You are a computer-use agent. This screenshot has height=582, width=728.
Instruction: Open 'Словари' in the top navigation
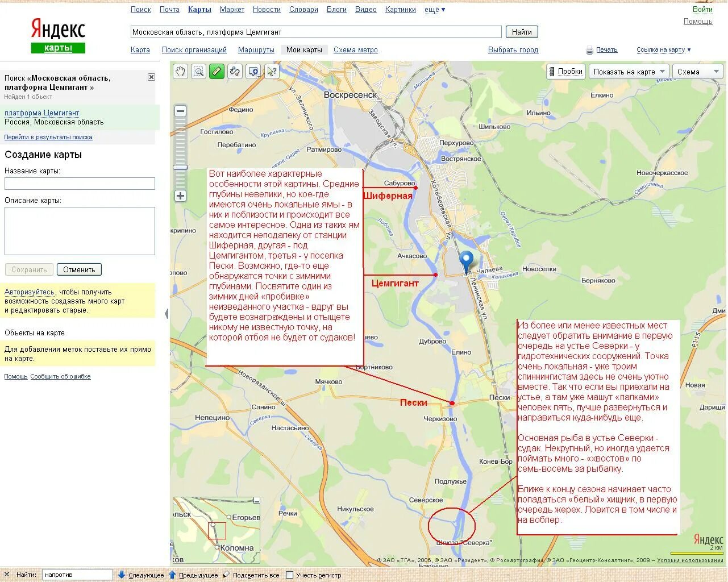[303, 10]
